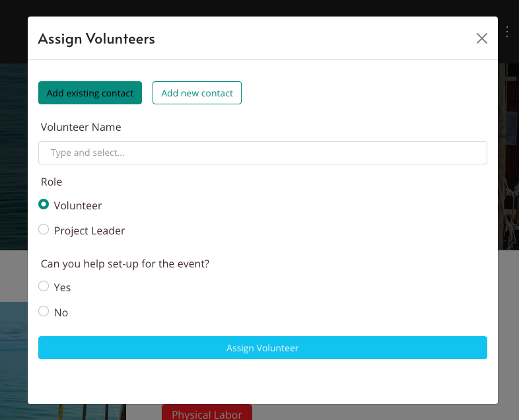Click the "Role" section label

[x=52, y=182]
